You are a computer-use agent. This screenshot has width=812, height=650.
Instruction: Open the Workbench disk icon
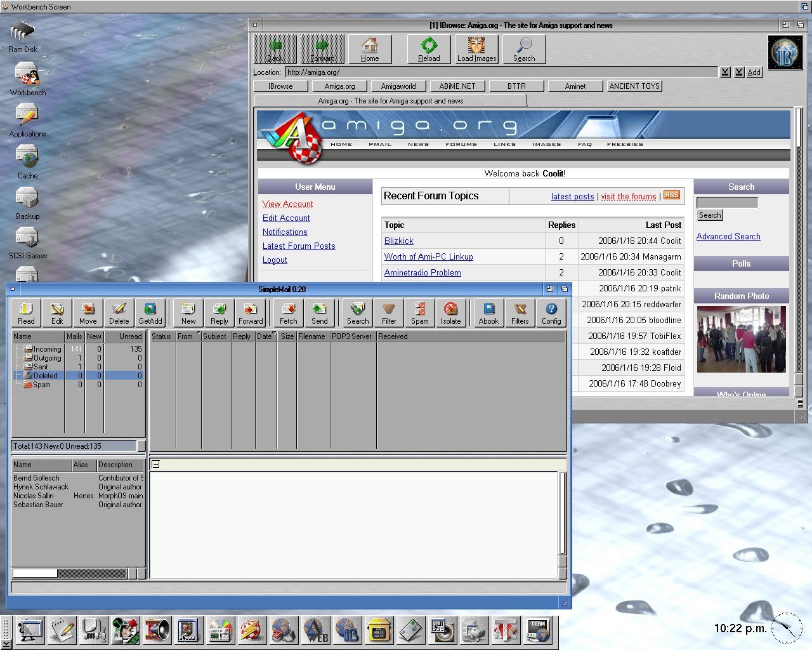pyautogui.click(x=27, y=79)
